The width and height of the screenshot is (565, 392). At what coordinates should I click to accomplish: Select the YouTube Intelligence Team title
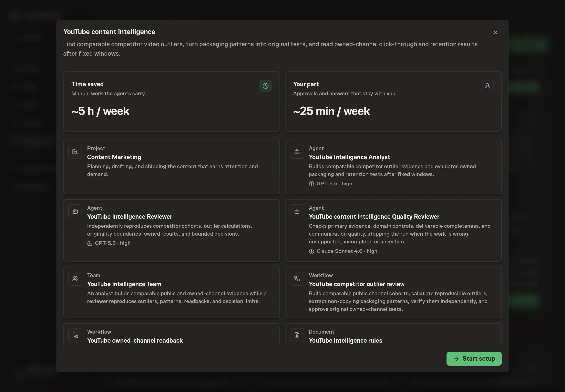click(124, 284)
